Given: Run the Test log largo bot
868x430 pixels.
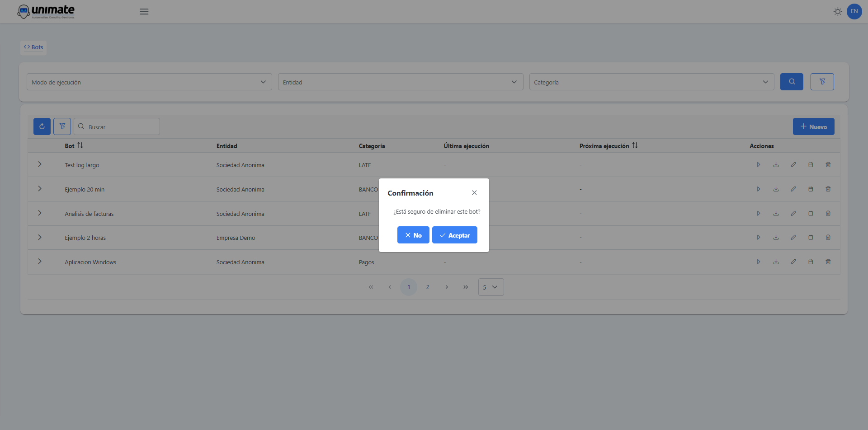Looking at the screenshot, I should [758, 165].
